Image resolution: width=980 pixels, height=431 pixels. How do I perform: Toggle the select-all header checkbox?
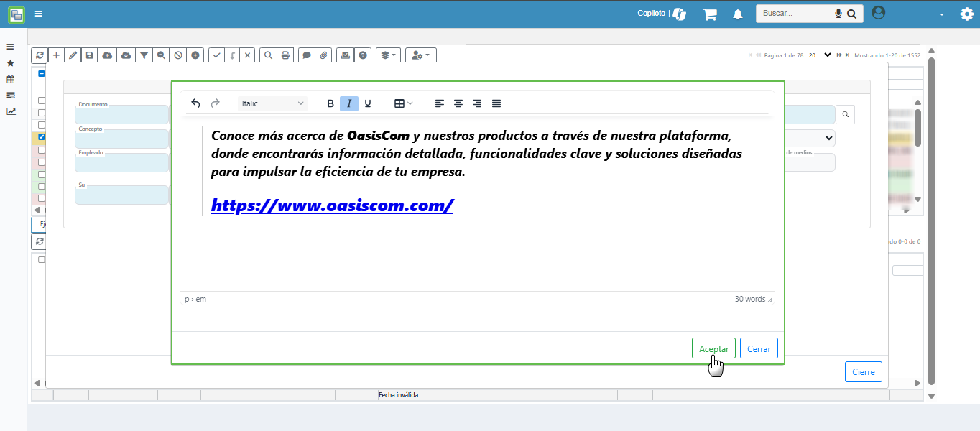42,73
